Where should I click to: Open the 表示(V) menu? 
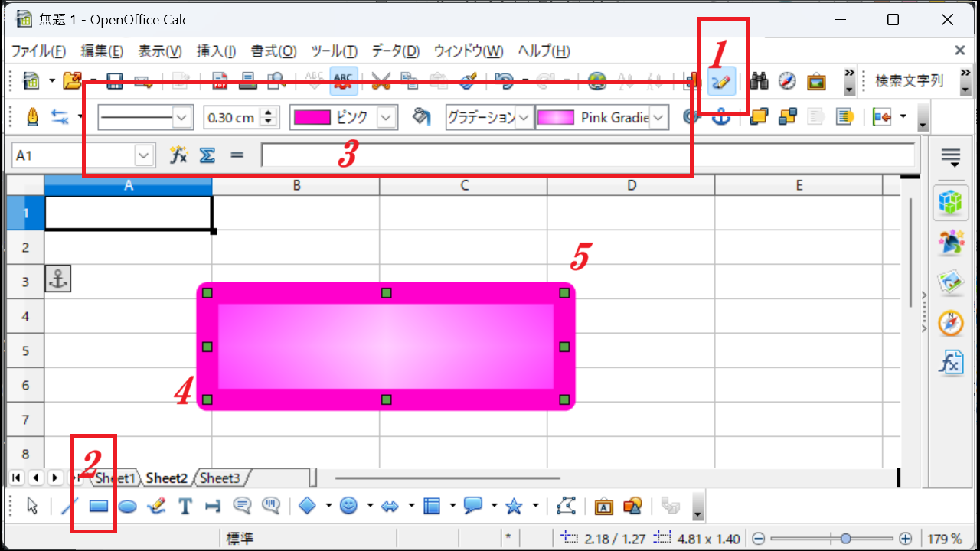pyautogui.click(x=159, y=51)
